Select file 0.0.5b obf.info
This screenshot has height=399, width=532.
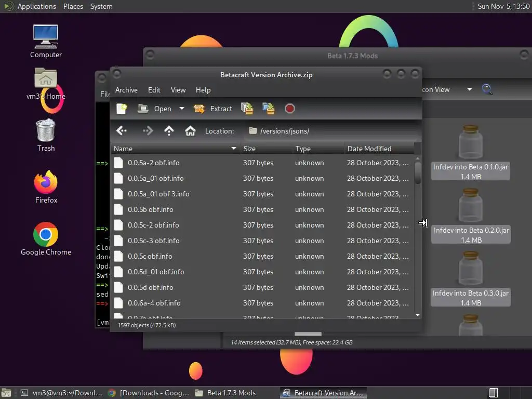tap(262, 210)
